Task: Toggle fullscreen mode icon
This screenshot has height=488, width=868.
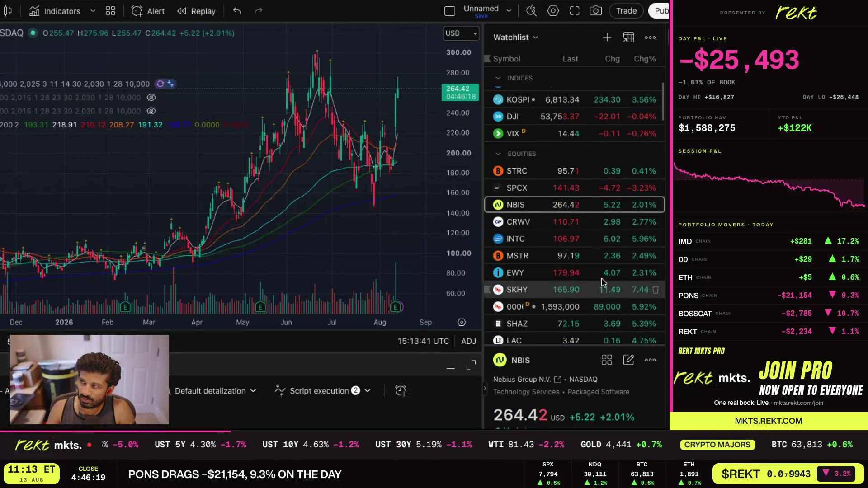Action: coord(575,11)
